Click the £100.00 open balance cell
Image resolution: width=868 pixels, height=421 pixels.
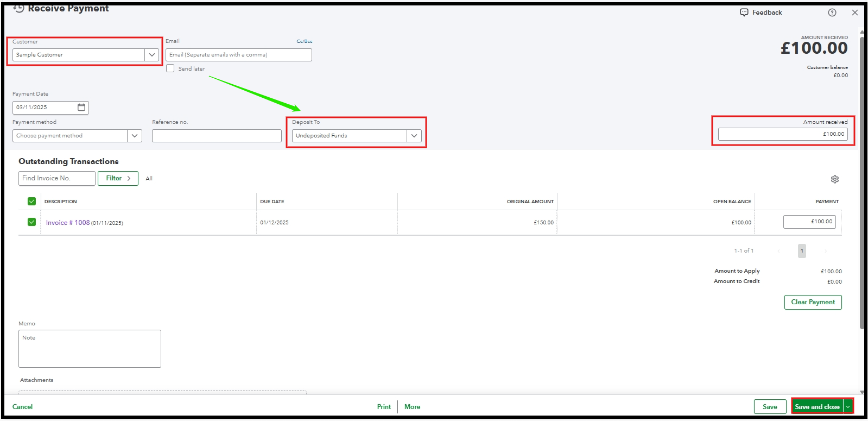(x=742, y=223)
